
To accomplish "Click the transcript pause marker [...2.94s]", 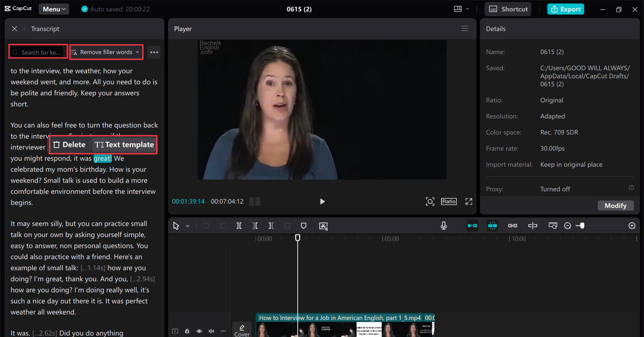I will click(x=142, y=279).
